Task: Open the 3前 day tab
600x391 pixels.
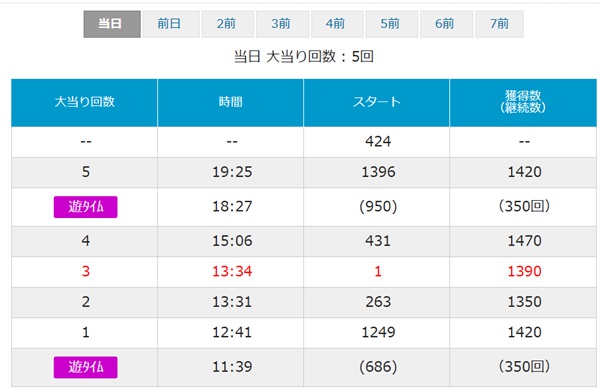Action: 282,24
